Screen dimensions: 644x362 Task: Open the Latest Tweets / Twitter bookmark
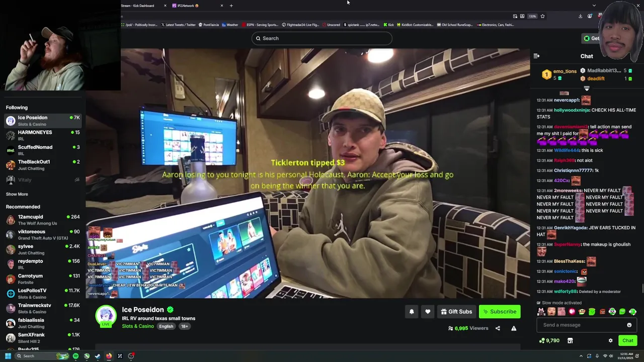(178, 25)
